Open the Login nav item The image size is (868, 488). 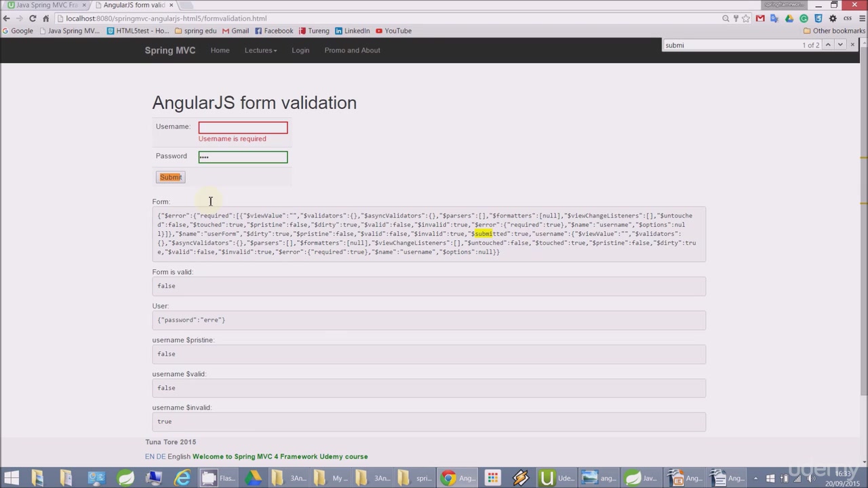[x=300, y=50]
